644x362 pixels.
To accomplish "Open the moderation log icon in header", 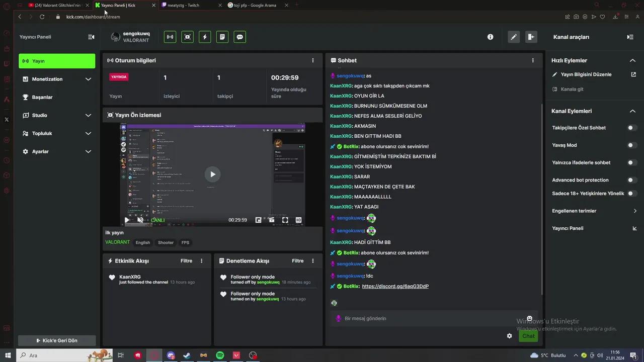I will 222,37.
